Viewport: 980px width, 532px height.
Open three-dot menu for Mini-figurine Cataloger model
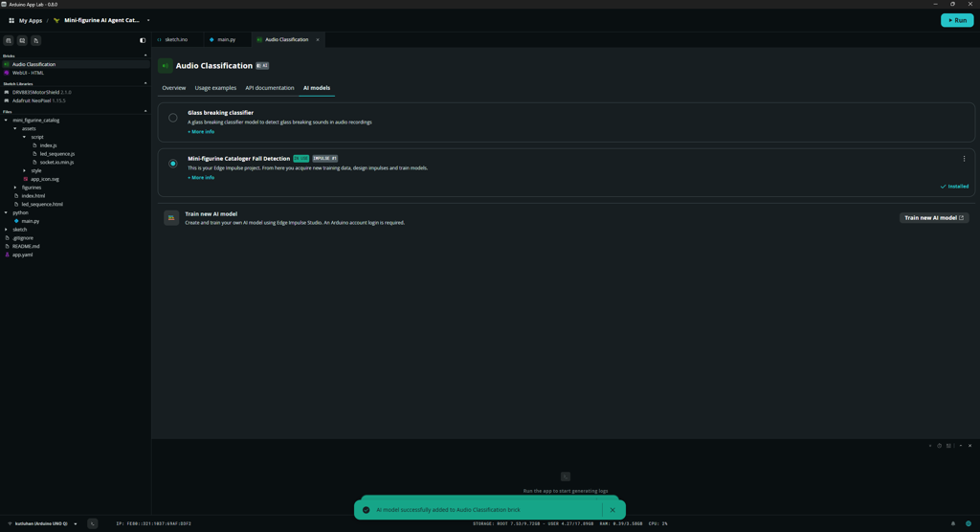click(x=964, y=159)
